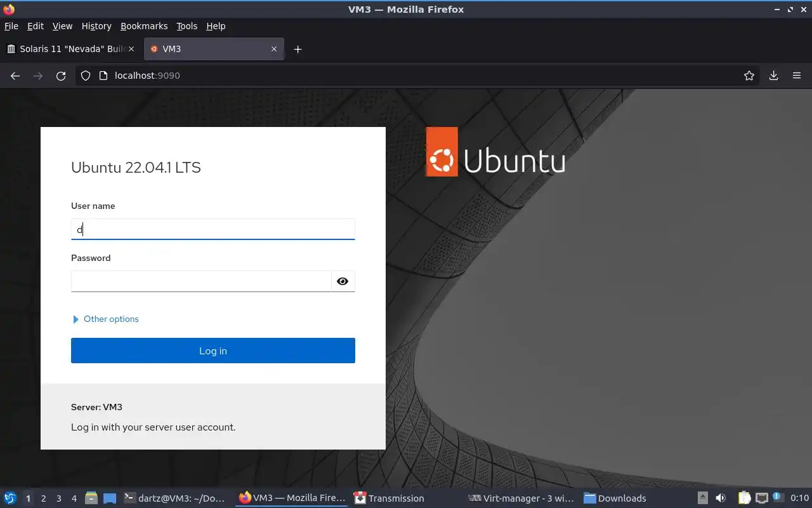Open the volume control tray icon
Image resolution: width=812 pixels, height=508 pixels.
(721, 498)
